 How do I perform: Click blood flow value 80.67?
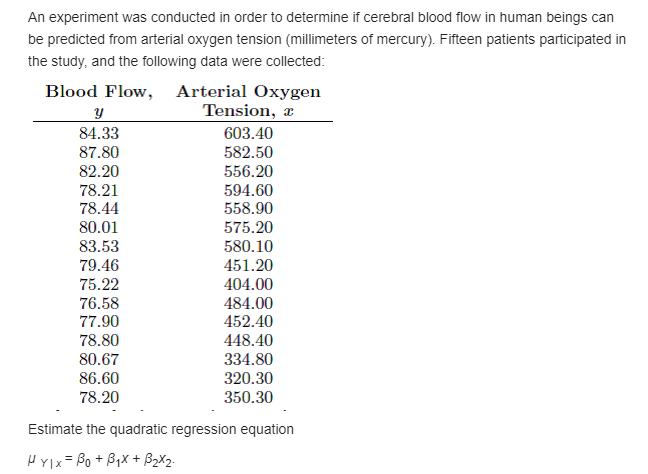tap(99, 360)
